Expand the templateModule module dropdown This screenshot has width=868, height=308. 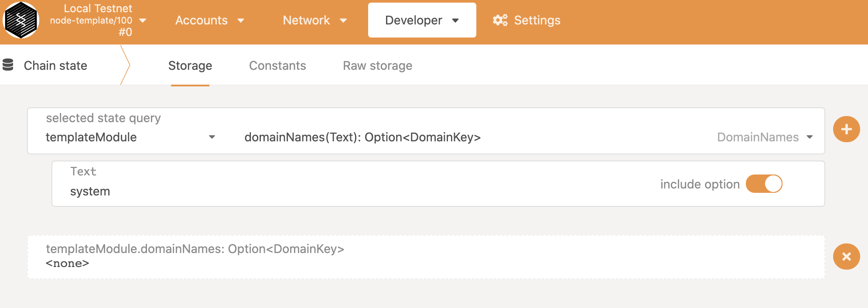point(130,137)
